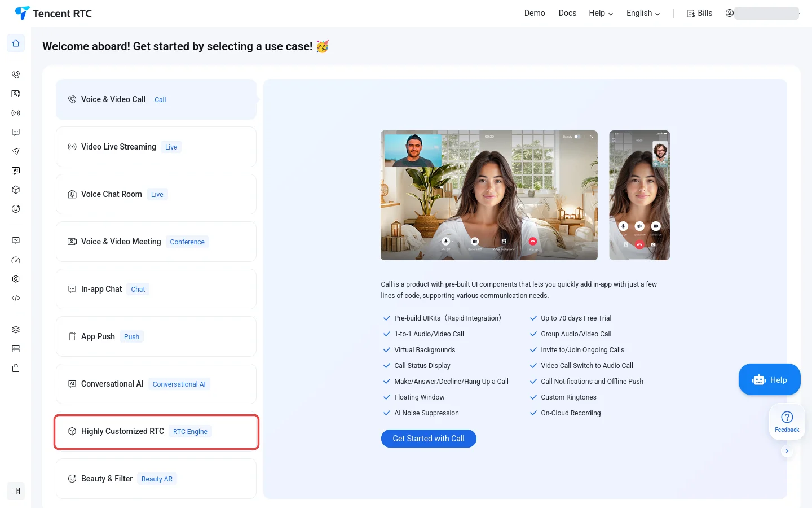Toggle the sidebar collapse panel button

(16, 491)
